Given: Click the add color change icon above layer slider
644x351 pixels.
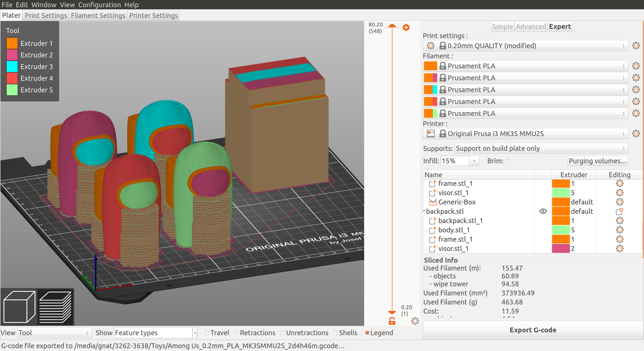Looking at the screenshot, I should pos(406,28).
